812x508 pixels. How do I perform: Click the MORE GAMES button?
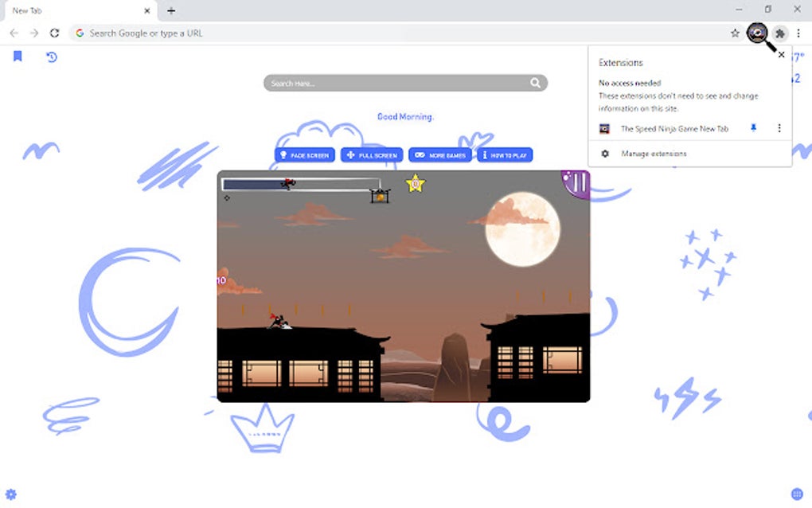click(x=440, y=154)
